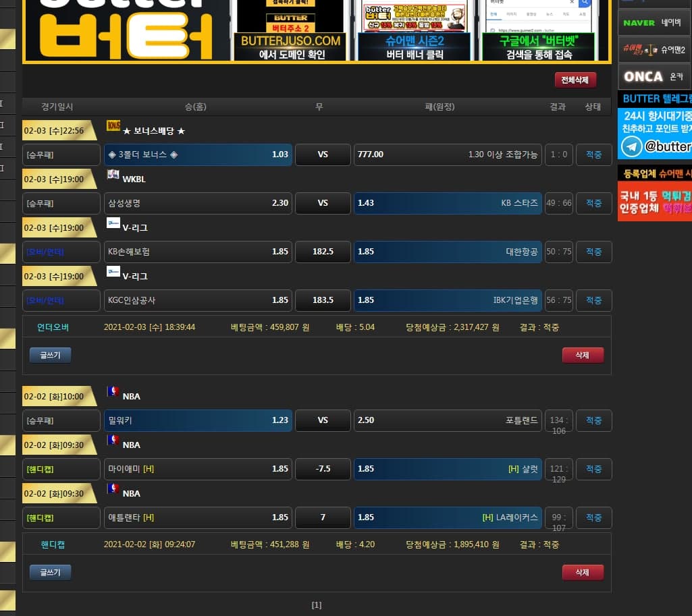Click V-리그 icon above the KGC인삼공사 match
692x616 pixels.
coord(113,271)
